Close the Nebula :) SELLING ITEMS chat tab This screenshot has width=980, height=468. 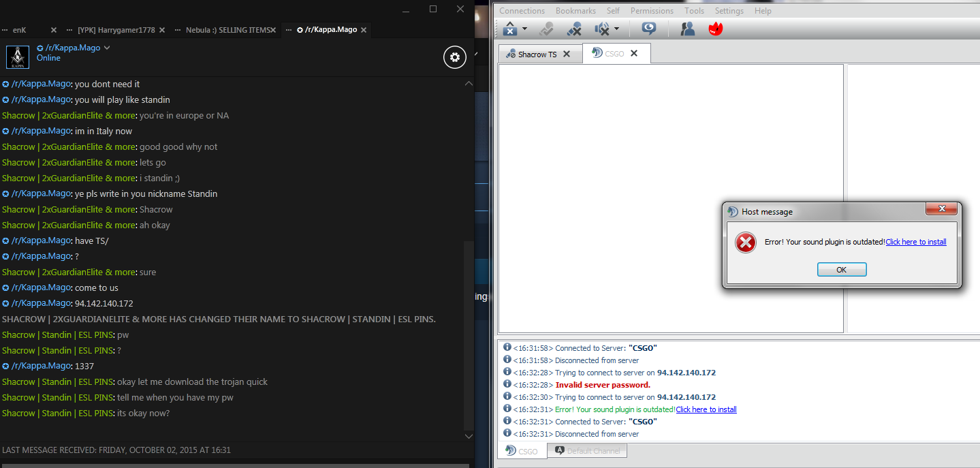[x=274, y=30]
